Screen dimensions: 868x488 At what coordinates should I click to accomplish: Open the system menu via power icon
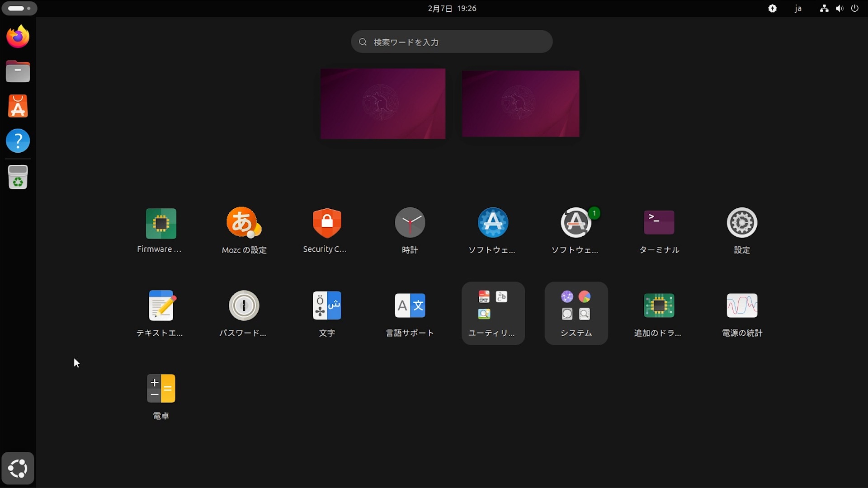pyautogui.click(x=854, y=9)
